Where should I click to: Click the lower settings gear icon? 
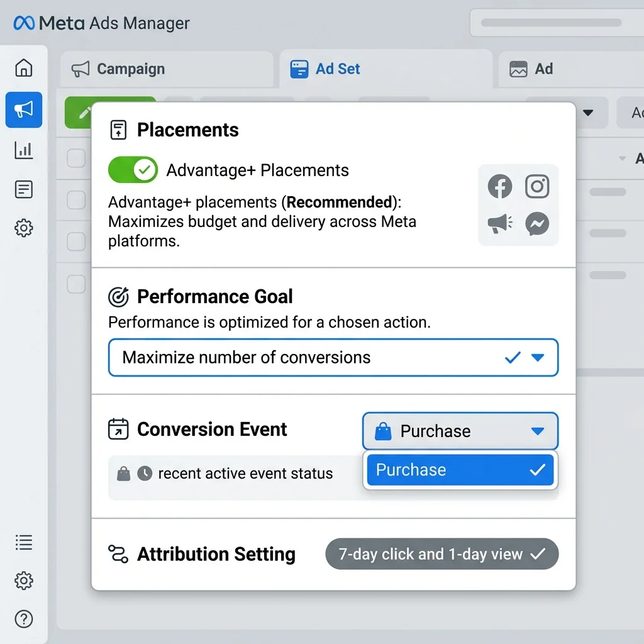click(24, 580)
